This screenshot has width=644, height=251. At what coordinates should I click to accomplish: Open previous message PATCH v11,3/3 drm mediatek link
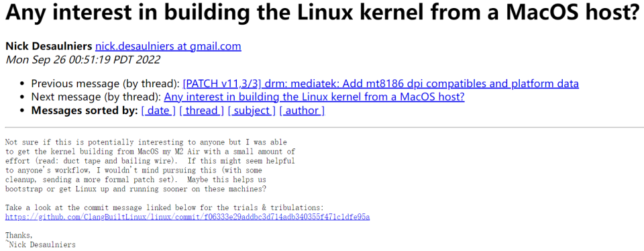[381, 84]
